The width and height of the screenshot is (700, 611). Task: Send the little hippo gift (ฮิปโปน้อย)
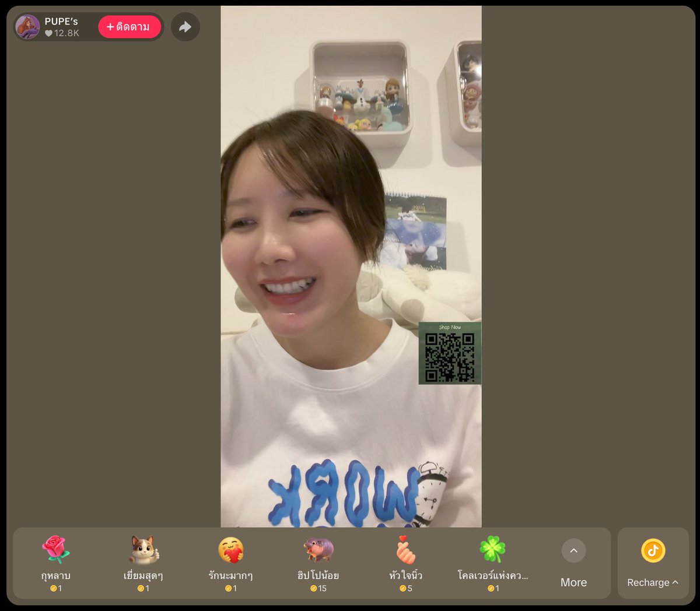coord(318,563)
